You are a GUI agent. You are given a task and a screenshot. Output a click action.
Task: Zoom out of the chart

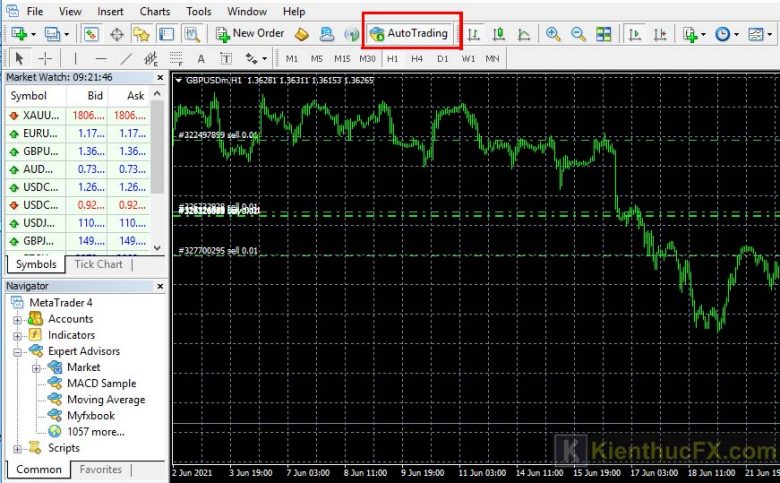pyautogui.click(x=578, y=34)
